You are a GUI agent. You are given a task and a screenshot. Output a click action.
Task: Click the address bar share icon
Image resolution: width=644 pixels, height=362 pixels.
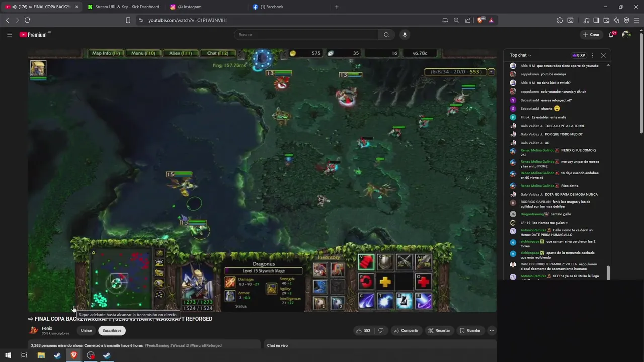pyautogui.click(x=468, y=20)
